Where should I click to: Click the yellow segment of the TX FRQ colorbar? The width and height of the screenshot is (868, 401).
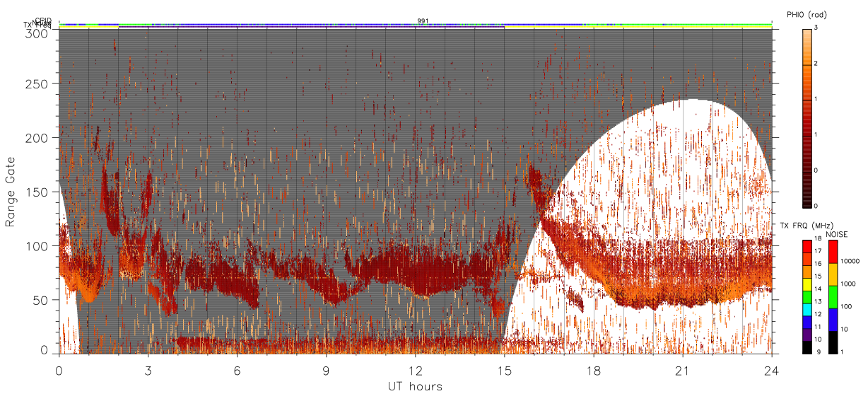[807, 284]
